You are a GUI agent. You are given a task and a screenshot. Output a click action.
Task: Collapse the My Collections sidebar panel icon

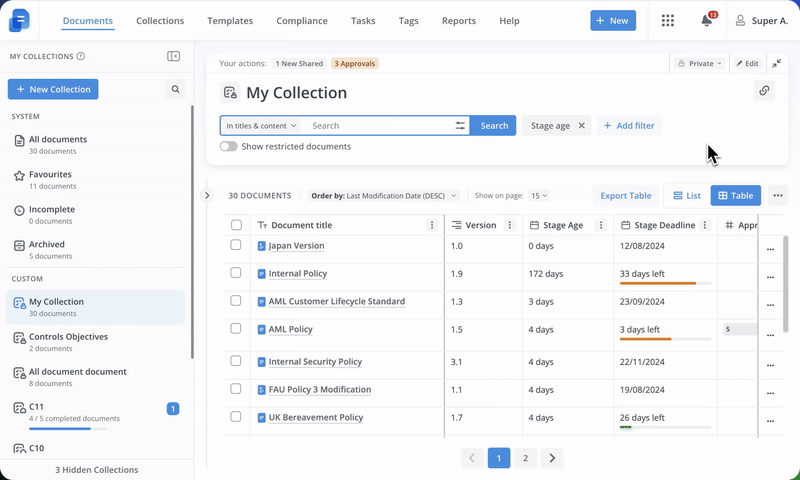pos(173,56)
